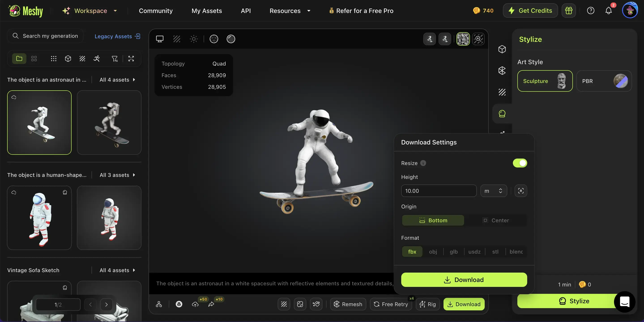Select the wireframe view icon in viewport toolbar
The width and height of the screenshot is (644, 322).
tap(214, 39)
